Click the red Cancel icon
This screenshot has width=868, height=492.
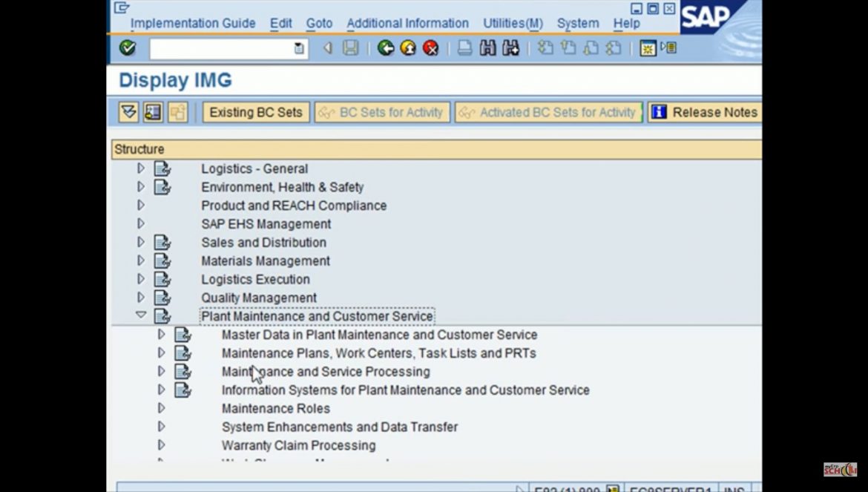[x=430, y=48]
